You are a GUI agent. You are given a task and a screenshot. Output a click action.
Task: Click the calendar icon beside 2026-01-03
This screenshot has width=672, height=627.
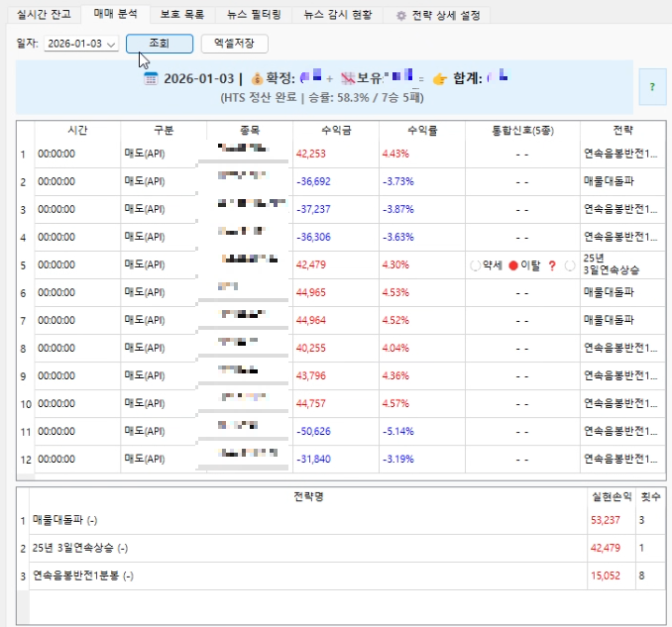pos(151,79)
